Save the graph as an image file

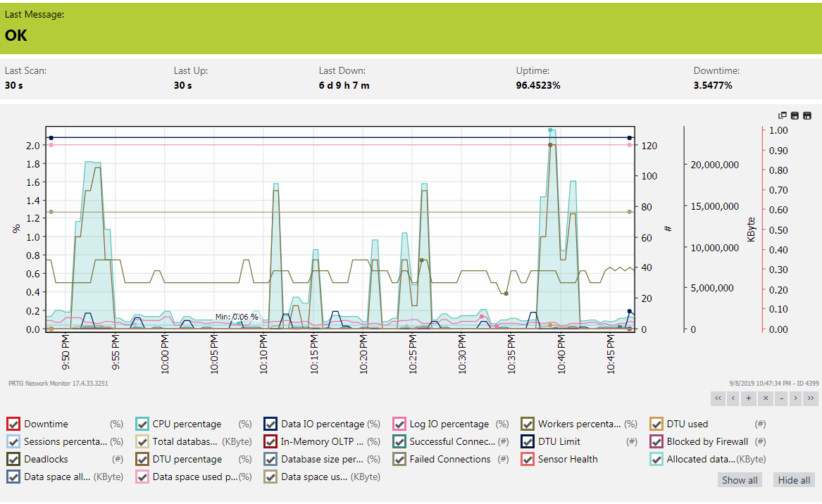point(795,115)
